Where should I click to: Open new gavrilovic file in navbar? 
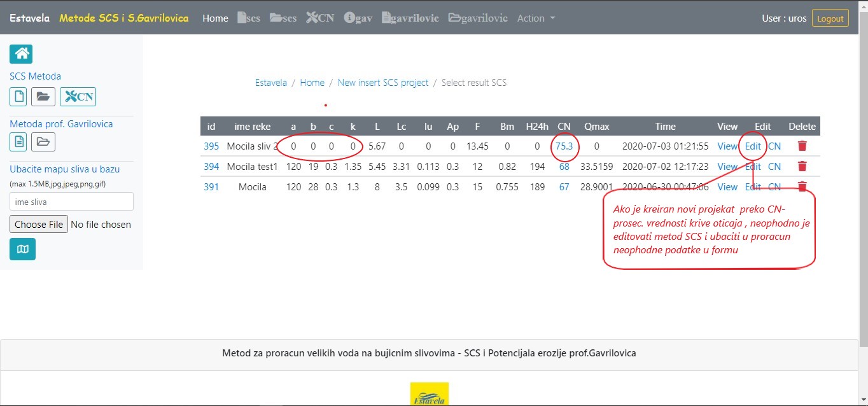point(410,18)
